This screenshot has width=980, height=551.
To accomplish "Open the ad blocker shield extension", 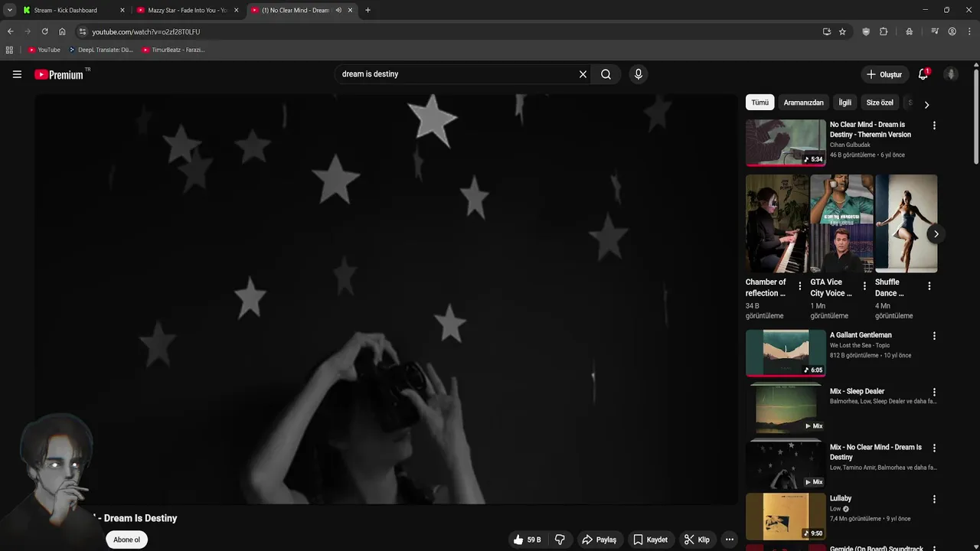I will pos(866,31).
